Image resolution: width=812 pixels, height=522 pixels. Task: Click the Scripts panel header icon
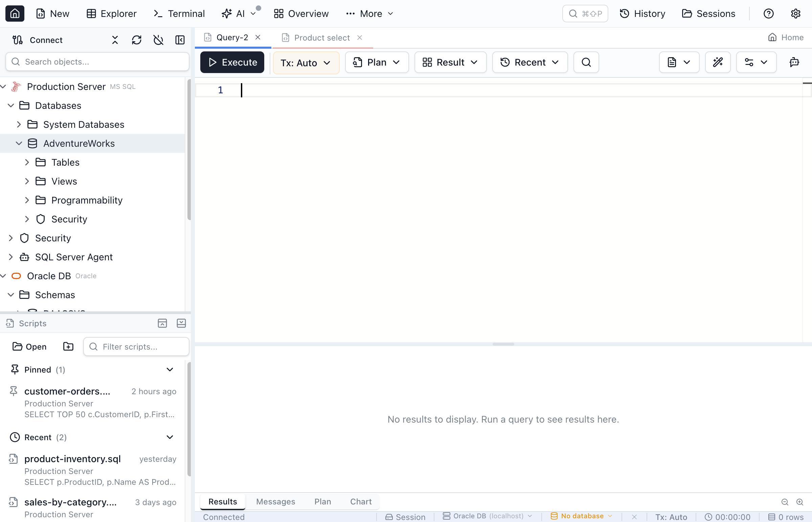coord(10,323)
